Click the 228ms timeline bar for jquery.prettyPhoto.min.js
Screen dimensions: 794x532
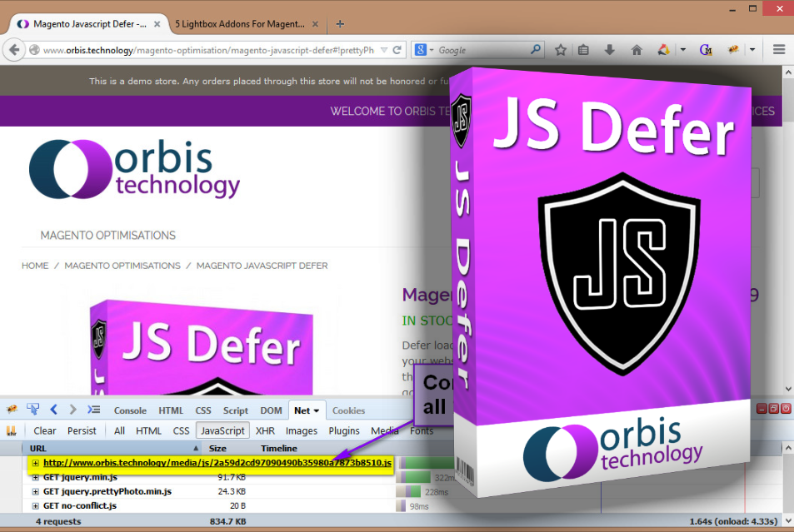[x=408, y=491]
